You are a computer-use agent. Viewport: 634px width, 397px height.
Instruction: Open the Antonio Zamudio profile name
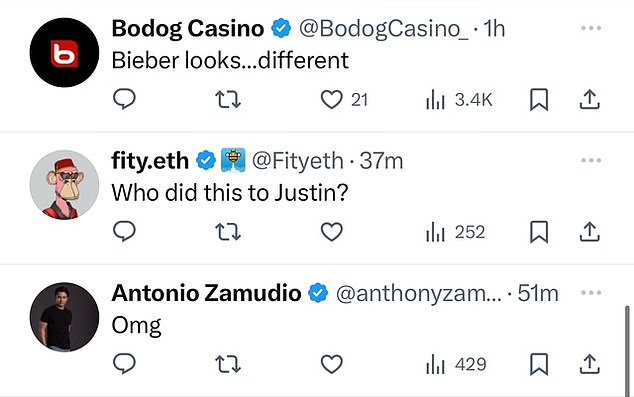206,293
